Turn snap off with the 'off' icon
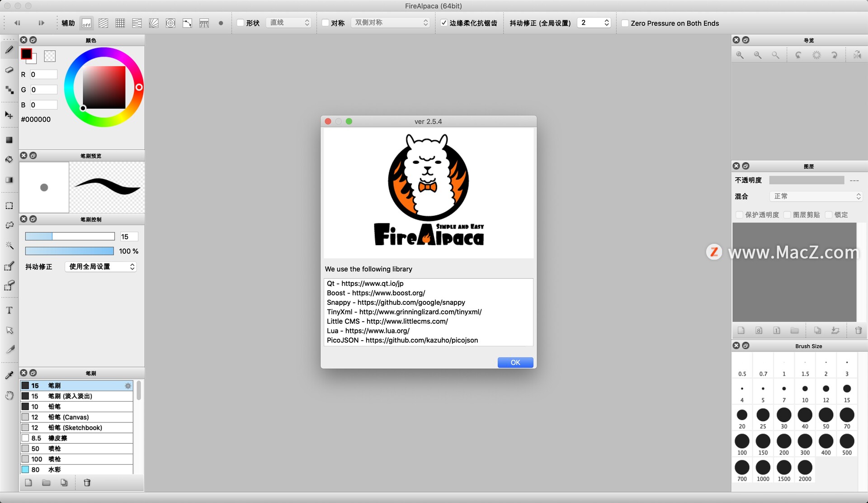 86,23
